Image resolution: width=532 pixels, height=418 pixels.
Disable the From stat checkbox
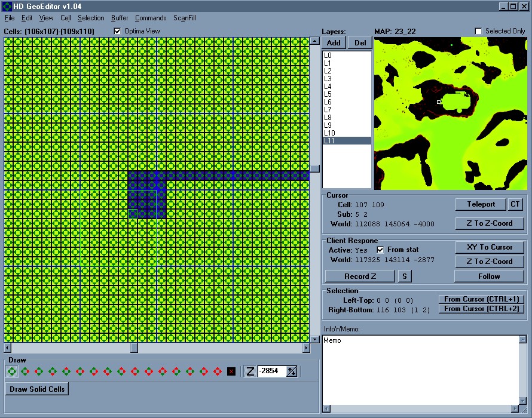381,250
